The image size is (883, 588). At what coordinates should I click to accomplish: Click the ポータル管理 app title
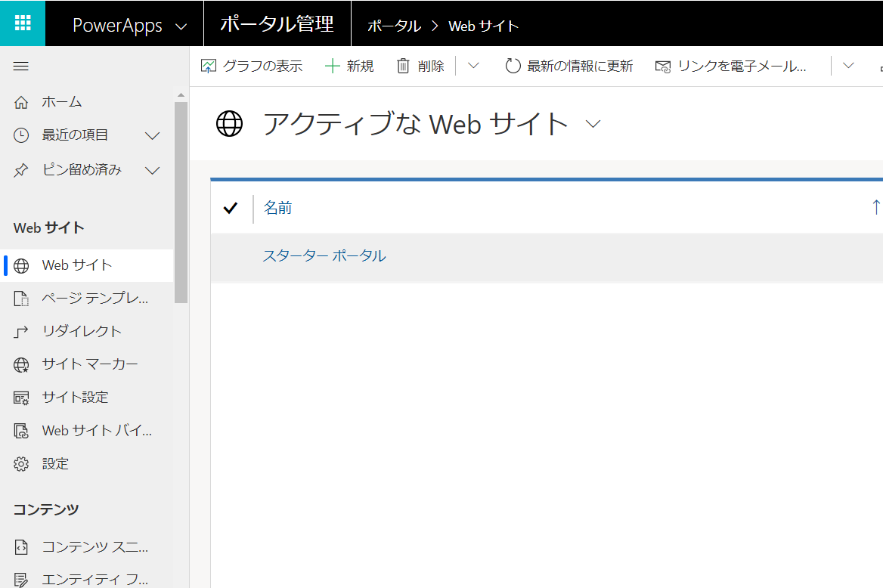[277, 23]
